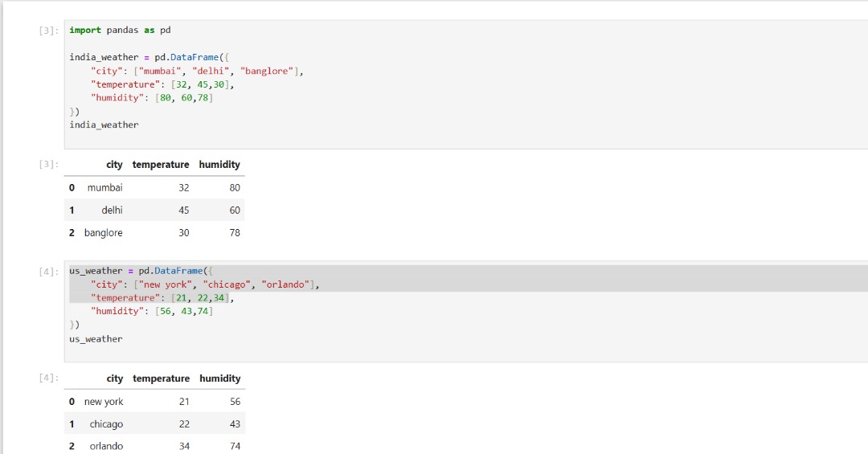
Task: Click new york's temperature value 21
Action: (184, 402)
